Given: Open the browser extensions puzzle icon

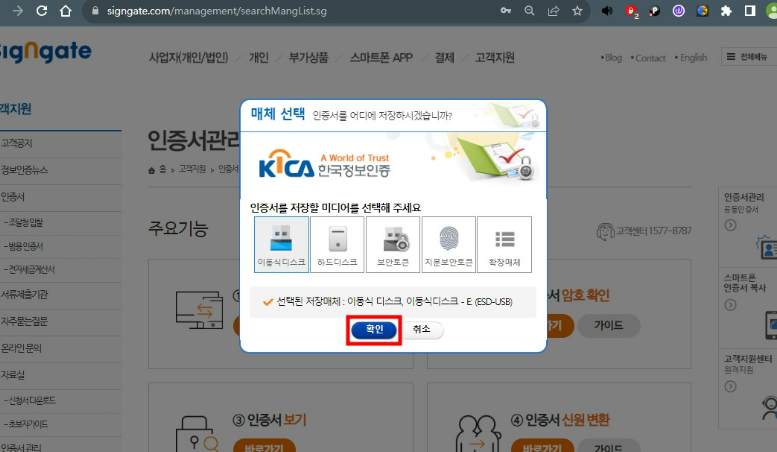Looking at the screenshot, I should [726, 10].
